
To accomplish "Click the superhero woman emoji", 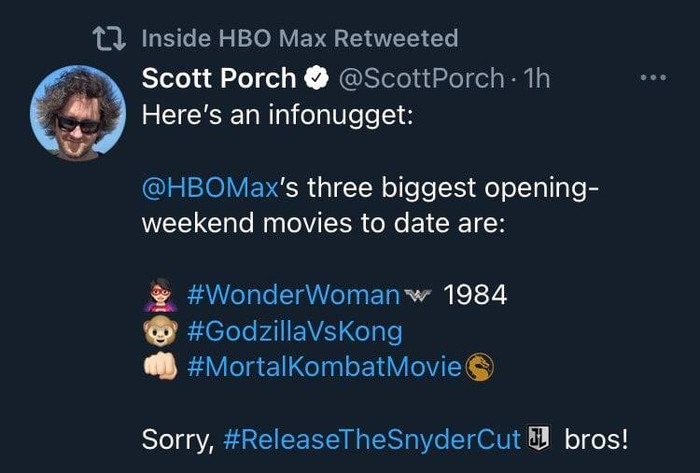I will pos(160,295).
